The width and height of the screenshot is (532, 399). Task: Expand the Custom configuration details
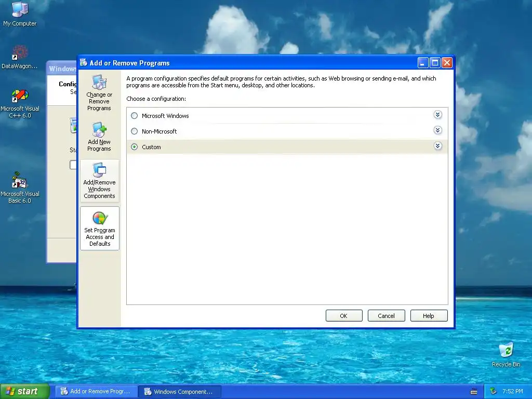tap(437, 146)
